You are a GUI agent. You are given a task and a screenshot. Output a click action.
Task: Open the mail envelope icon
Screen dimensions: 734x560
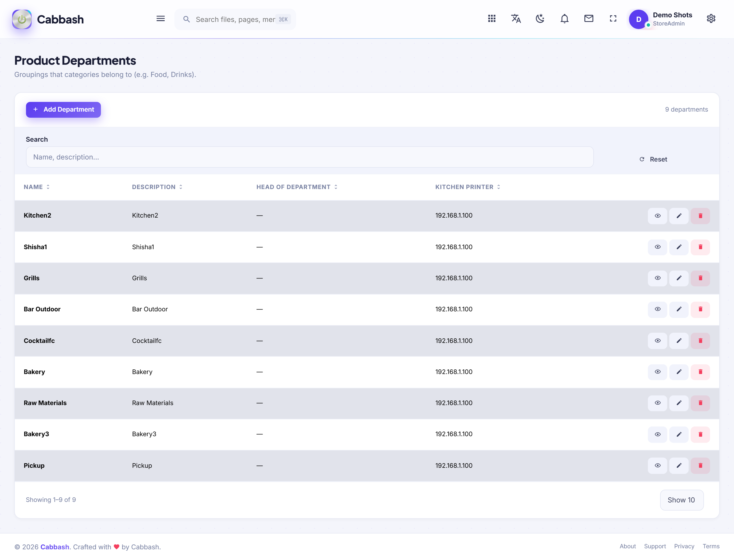coord(588,19)
